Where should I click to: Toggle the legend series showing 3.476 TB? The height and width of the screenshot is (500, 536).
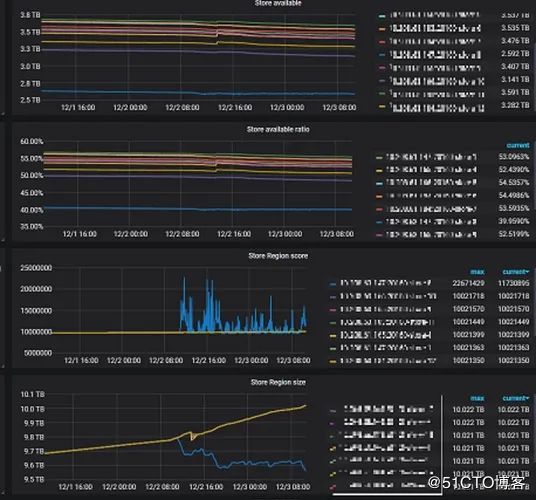[x=435, y=42]
